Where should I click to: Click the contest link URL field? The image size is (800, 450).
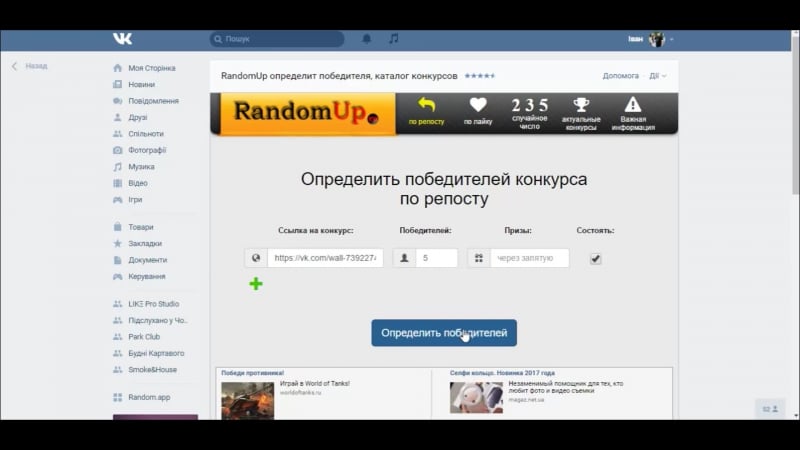[326, 258]
